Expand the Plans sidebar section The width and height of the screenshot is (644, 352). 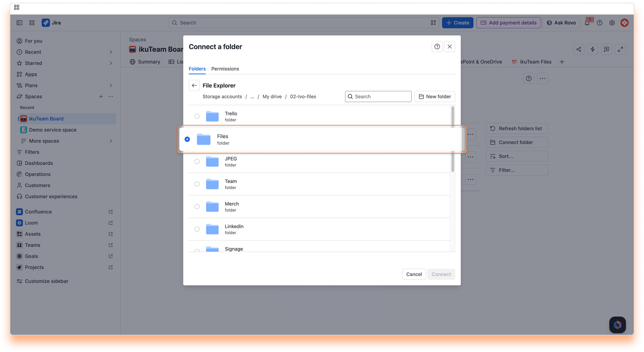coord(111,85)
